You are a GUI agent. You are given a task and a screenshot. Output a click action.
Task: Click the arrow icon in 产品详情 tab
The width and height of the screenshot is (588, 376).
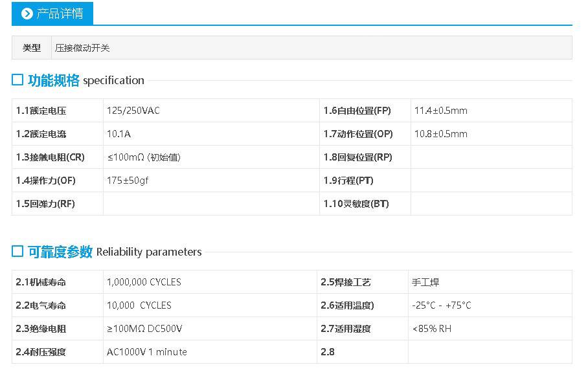point(27,14)
